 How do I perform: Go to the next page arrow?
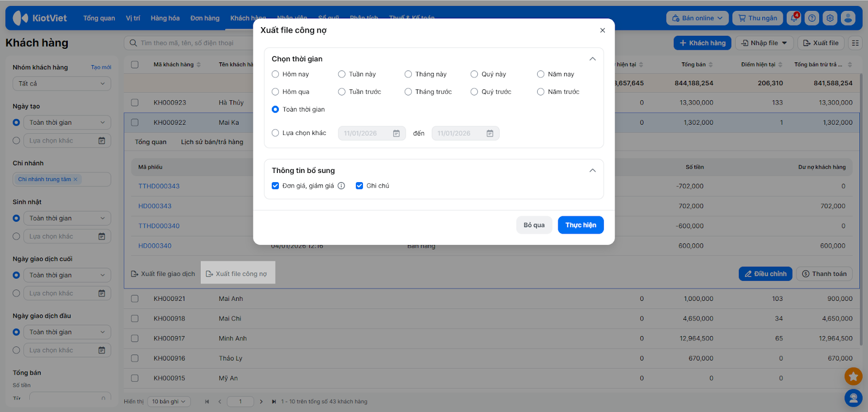(261, 402)
